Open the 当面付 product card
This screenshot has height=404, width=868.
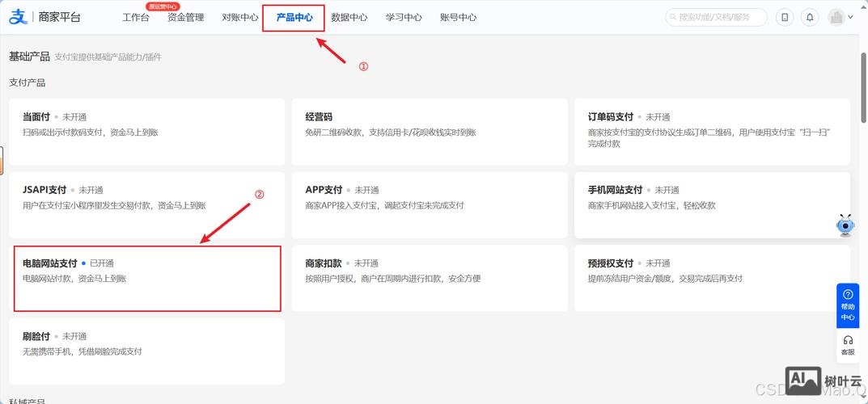pos(146,132)
